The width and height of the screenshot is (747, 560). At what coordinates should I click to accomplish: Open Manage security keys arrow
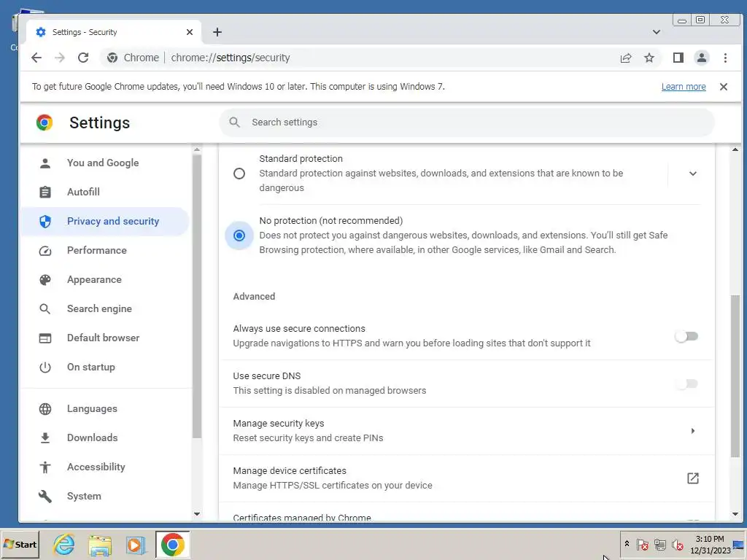coord(693,431)
